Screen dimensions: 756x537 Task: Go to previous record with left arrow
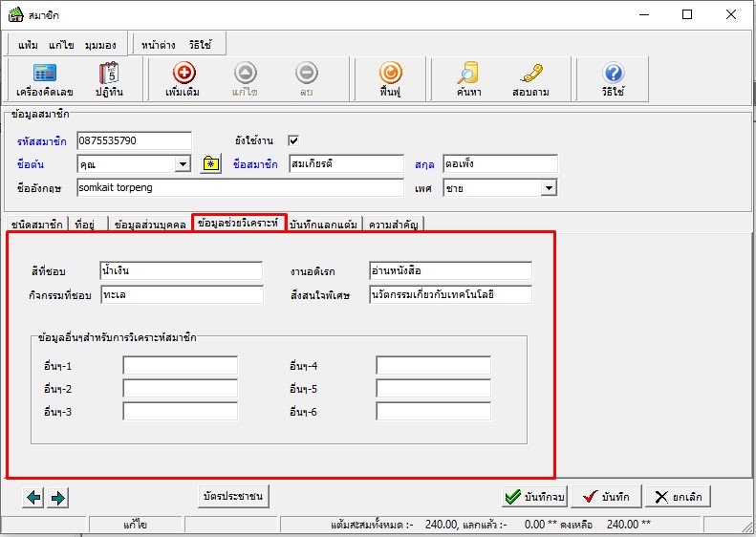coord(34,497)
